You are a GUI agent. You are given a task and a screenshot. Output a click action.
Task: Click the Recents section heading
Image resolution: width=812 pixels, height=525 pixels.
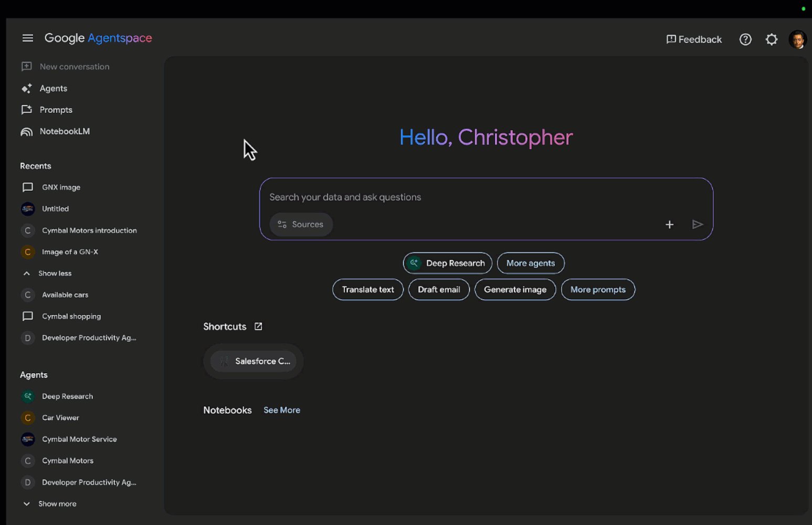(x=36, y=166)
